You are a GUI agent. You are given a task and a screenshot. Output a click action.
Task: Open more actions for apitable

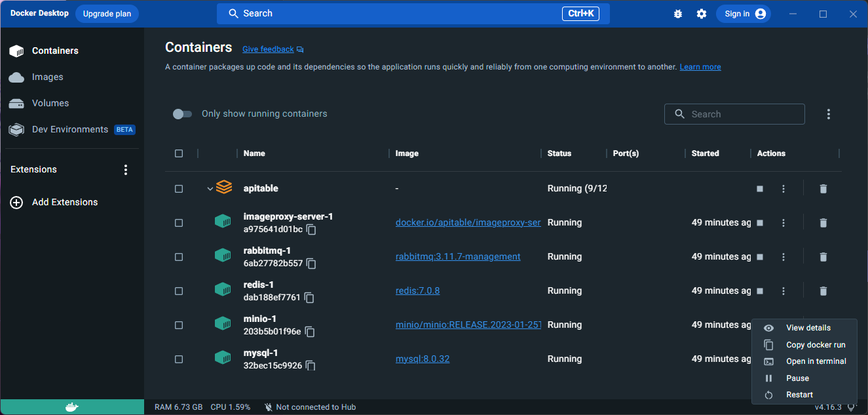pos(783,189)
